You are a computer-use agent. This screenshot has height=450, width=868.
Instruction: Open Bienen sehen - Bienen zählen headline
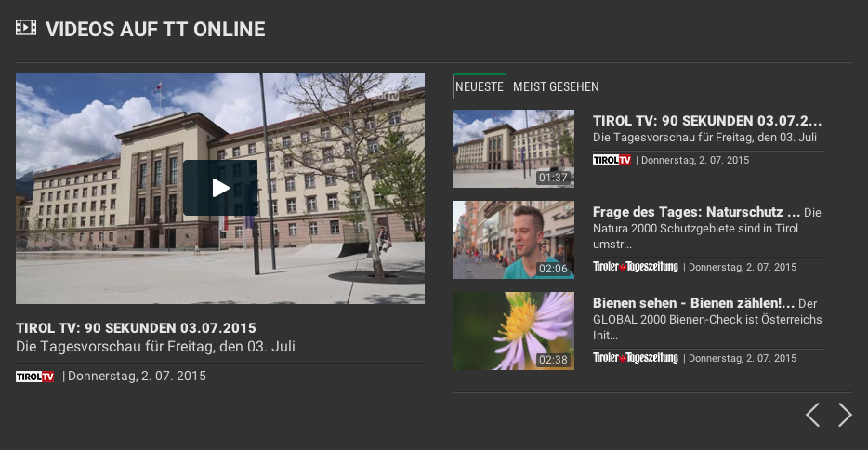(693, 303)
